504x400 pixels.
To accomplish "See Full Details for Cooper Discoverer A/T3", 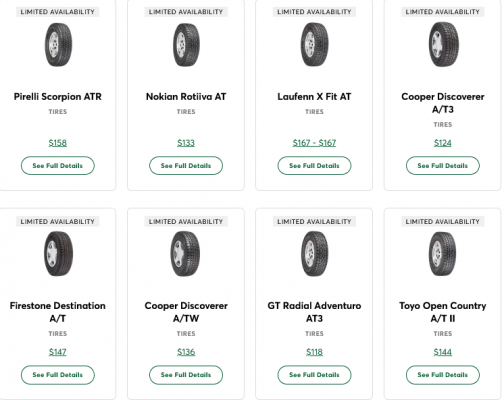I will click(443, 166).
